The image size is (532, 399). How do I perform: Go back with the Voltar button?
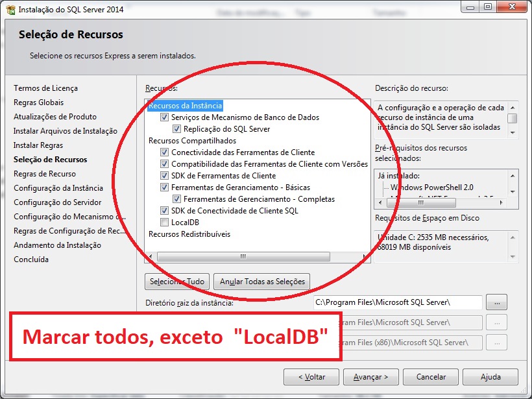point(311,377)
